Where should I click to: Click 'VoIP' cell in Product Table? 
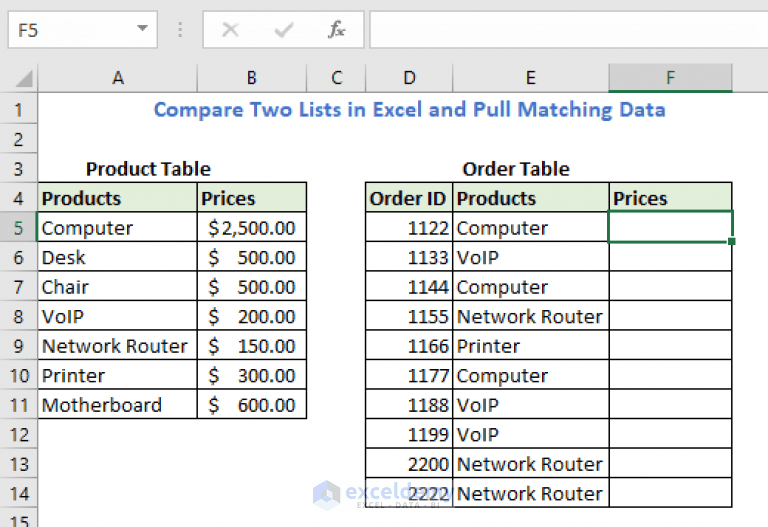pyautogui.click(x=118, y=316)
